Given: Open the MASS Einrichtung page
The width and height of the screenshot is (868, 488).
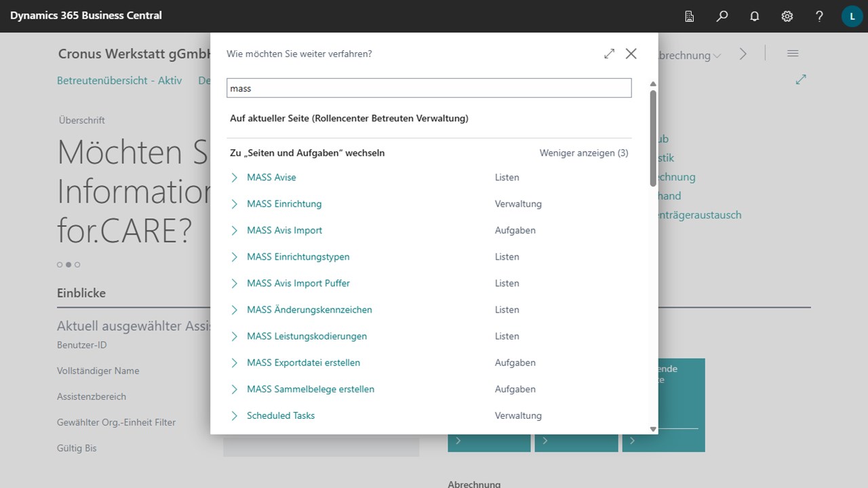Looking at the screenshot, I should (x=284, y=204).
